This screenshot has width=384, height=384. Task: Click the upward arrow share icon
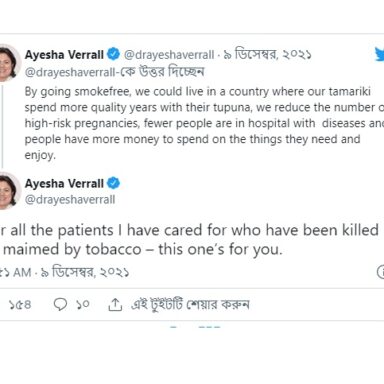[x=115, y=304]
